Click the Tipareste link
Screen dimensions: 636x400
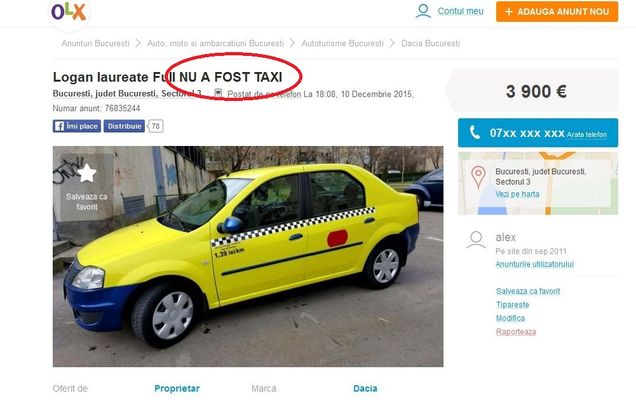click(x=512, y=305)
